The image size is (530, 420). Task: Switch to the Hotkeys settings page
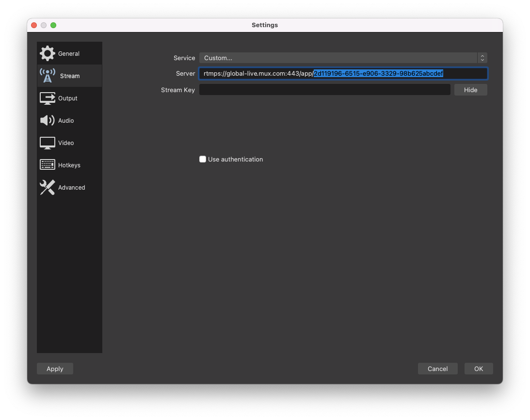(x=69, y=165)
